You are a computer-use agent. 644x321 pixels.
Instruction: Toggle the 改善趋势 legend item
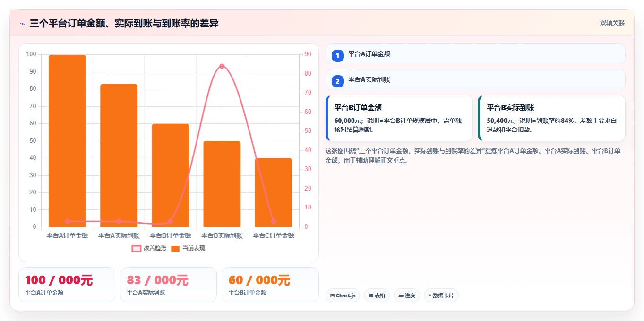click(149, 248)
